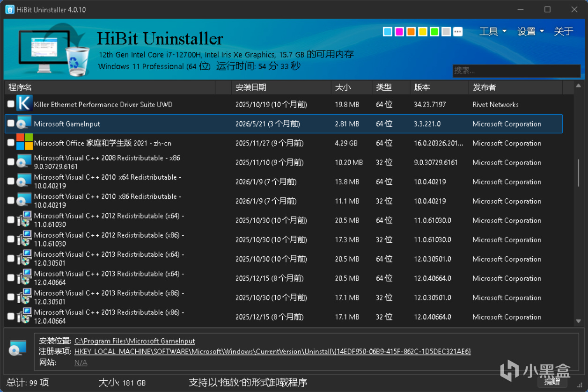Screen dimensions: 588x392
Task: Apply the green theme color swatch
Action: tap(434, 31)
